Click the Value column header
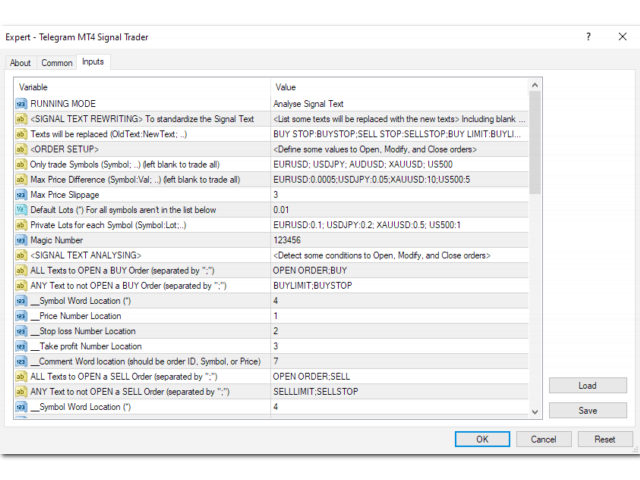Screen dimensions: 640x480 [399, 87]
